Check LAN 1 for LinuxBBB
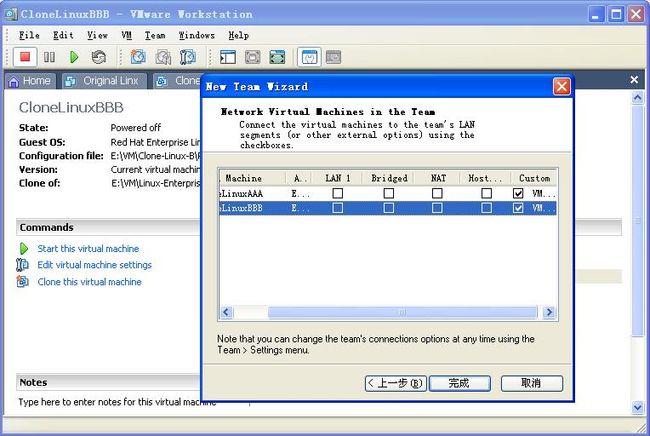 [338, 208]
